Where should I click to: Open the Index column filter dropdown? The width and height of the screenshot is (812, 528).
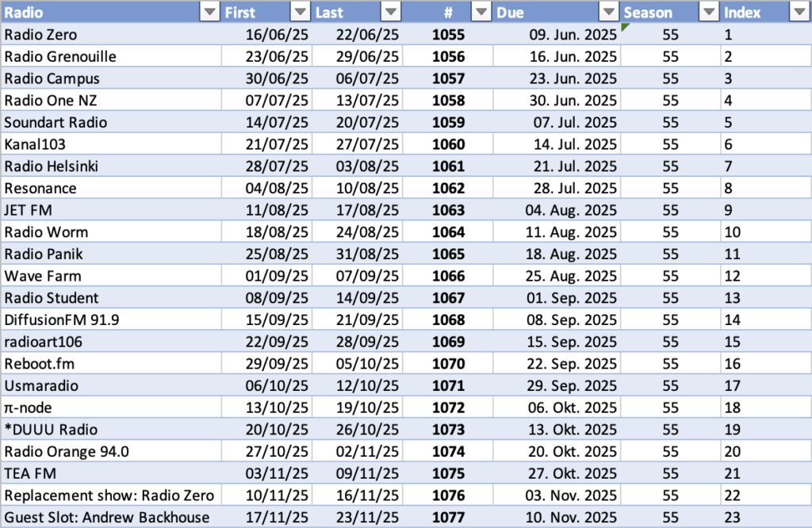(x=799, y=13)
